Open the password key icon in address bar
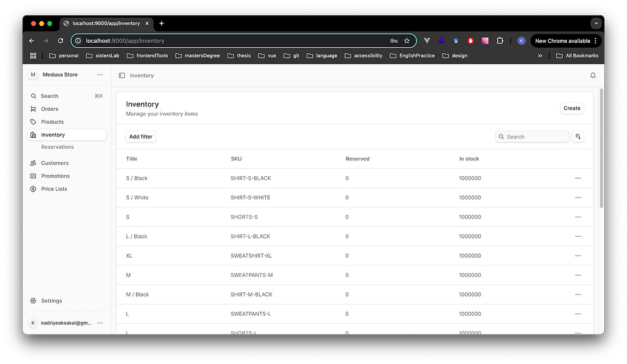627x364 pixels. (x=394, y=41)
